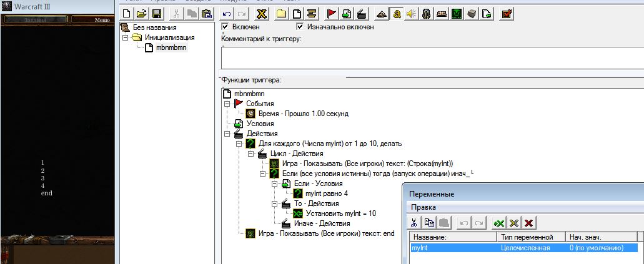Open Import Manager page icon

point(487,14)
